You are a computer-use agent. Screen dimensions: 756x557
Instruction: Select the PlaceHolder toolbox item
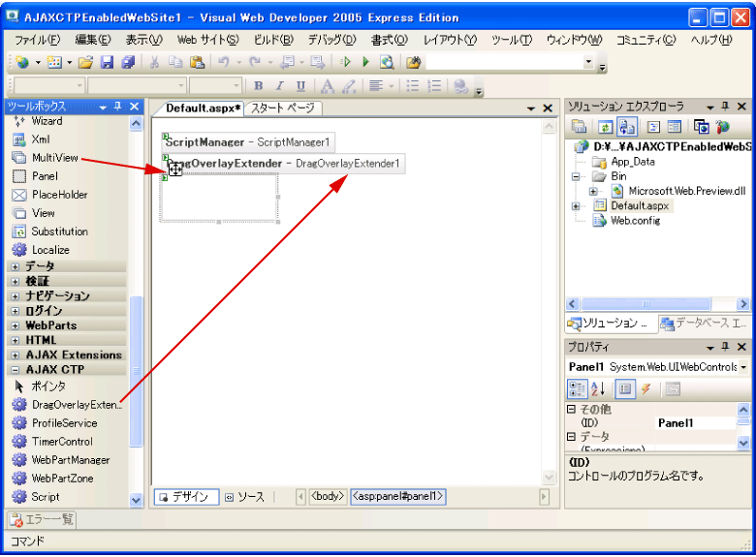(x=50, y=195)
